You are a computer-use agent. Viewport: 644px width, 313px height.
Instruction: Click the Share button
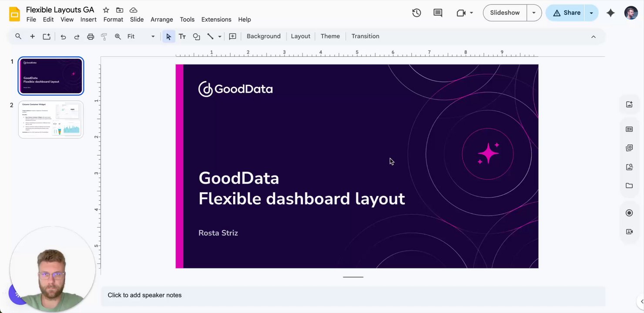tap(566, 13)
